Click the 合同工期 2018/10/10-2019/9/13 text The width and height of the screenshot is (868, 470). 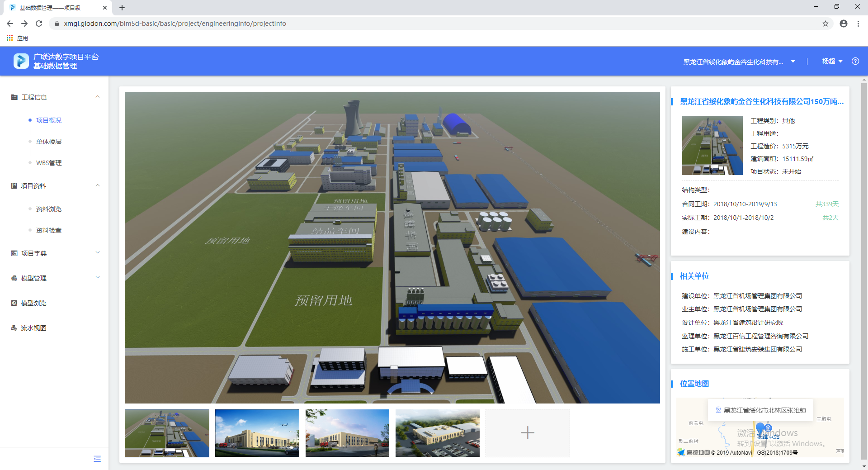[729, 204]
